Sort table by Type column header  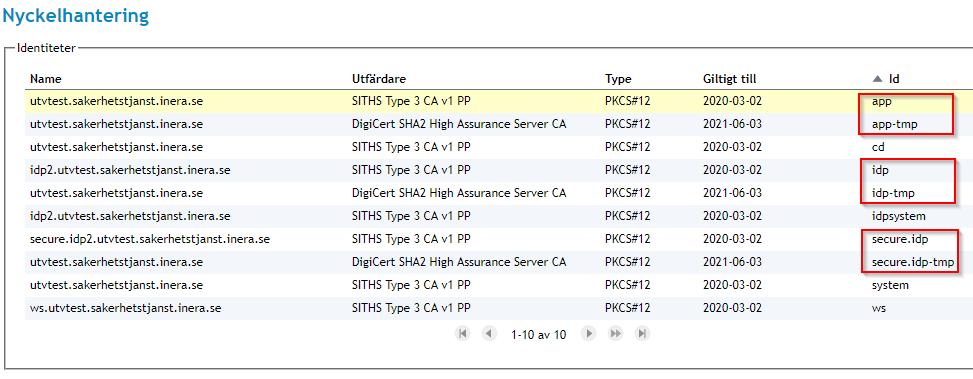[618, 79]
